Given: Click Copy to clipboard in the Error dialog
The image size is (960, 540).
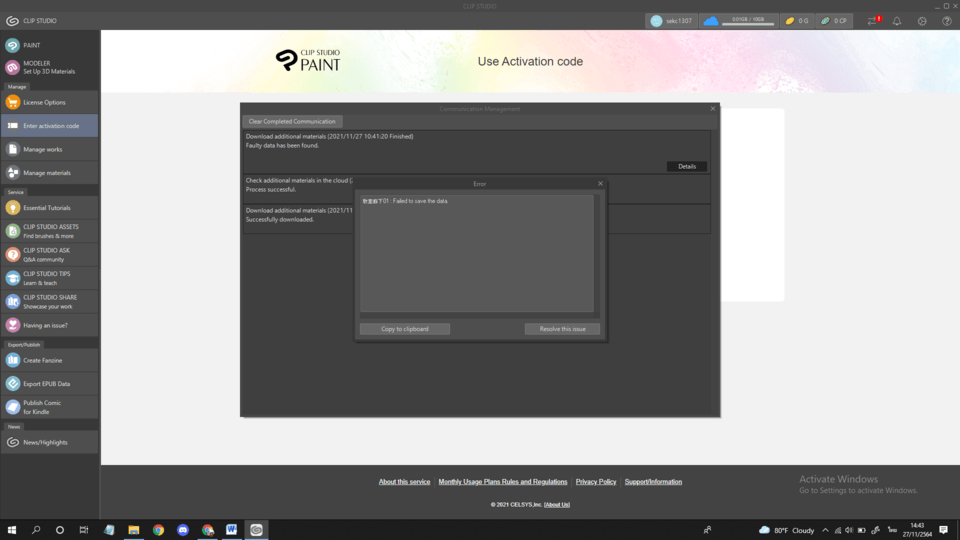Looking at the screenshot, I should [x=405, y=329].
